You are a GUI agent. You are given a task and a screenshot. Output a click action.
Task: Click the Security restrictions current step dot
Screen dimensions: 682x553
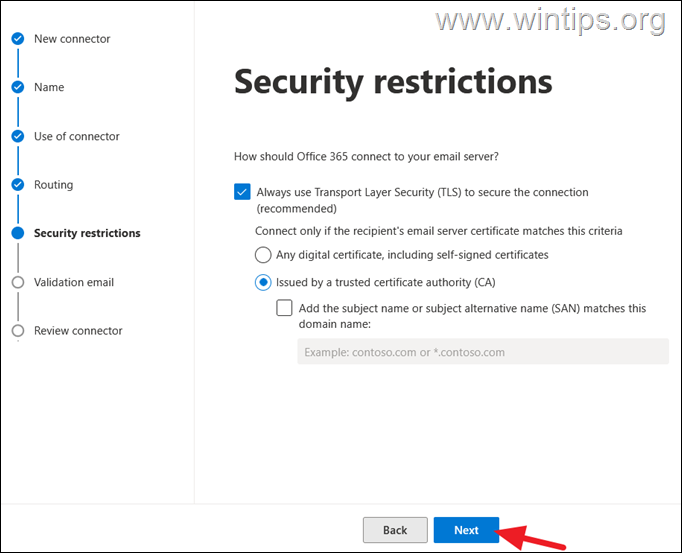[x=17, y=233]
